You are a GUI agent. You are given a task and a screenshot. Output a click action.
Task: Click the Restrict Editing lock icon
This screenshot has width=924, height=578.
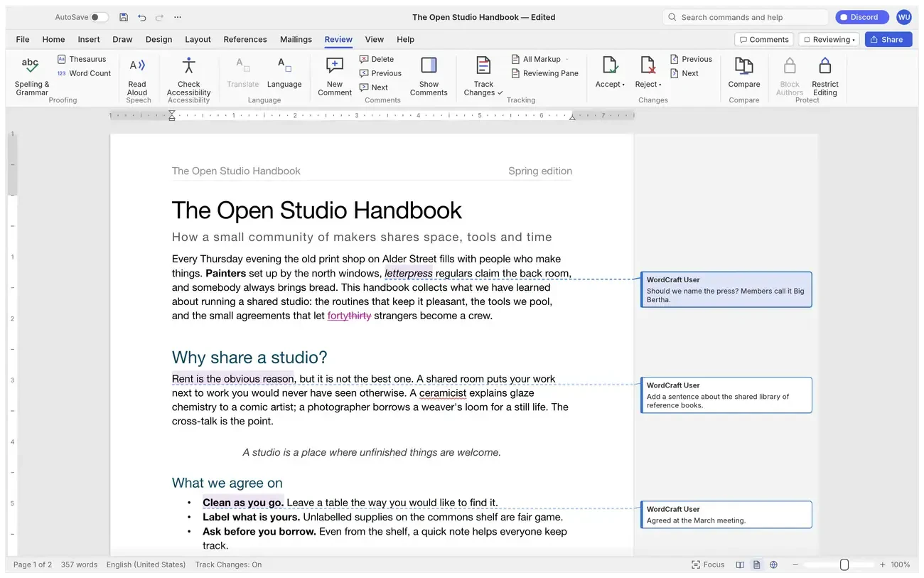pyautogui.click(x=824, y=65)
